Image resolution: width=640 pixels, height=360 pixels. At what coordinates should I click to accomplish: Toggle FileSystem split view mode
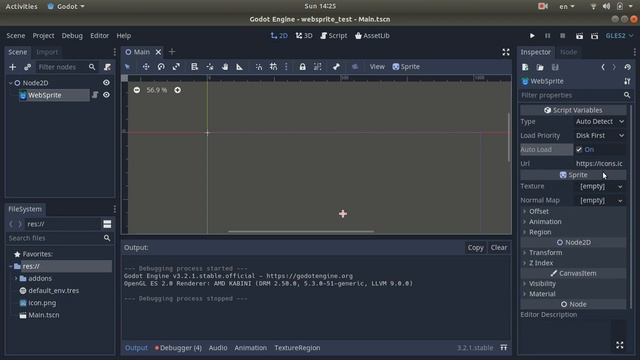[107, 224]
